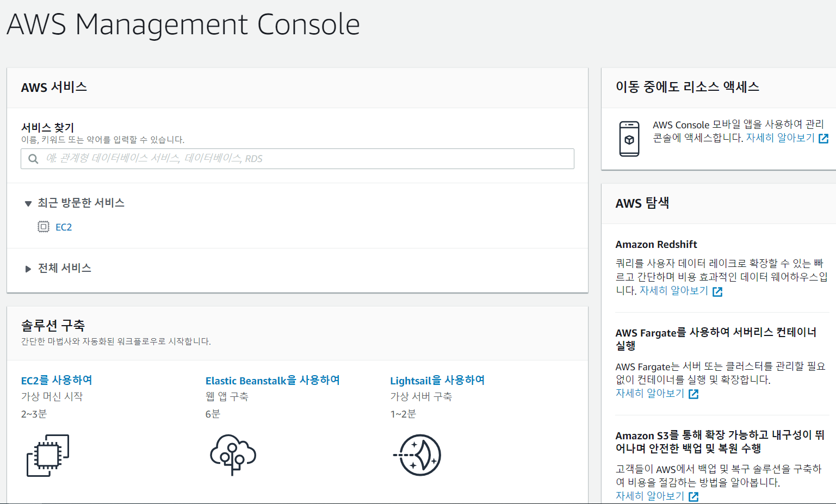This screenshot has height=504, width=836.
Task: Click external link icon under Amazon S3 section
Action: tap(693, 497)
